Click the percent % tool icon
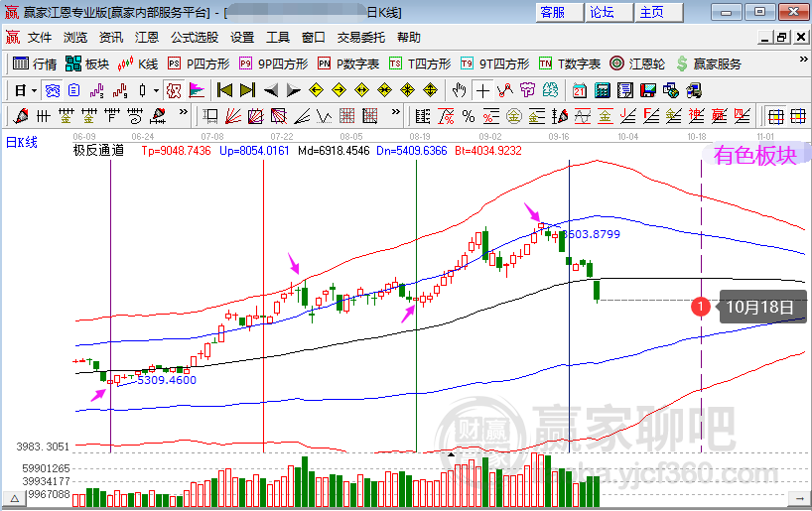This screenshot has width=812, height=511. coord(469,116)
